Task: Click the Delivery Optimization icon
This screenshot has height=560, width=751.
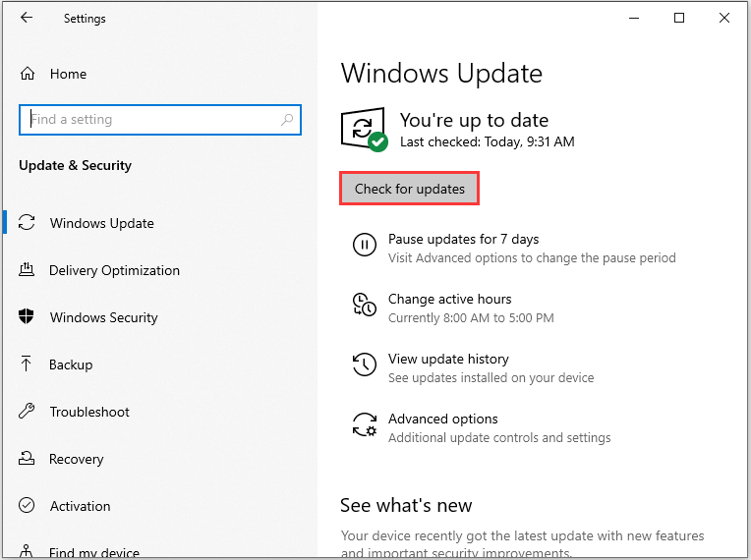Action: [x=27, y=269]
